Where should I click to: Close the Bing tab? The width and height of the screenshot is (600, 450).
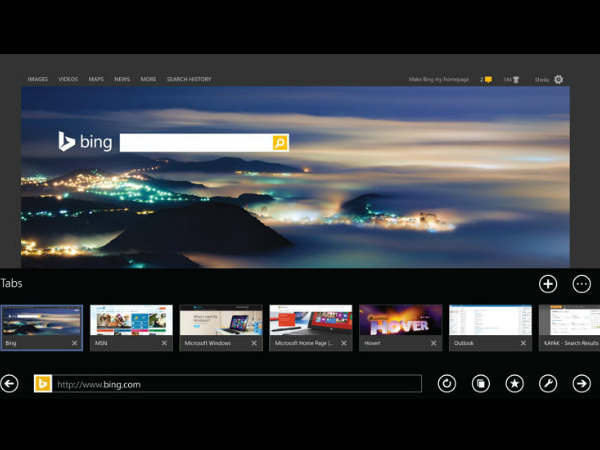75,343
